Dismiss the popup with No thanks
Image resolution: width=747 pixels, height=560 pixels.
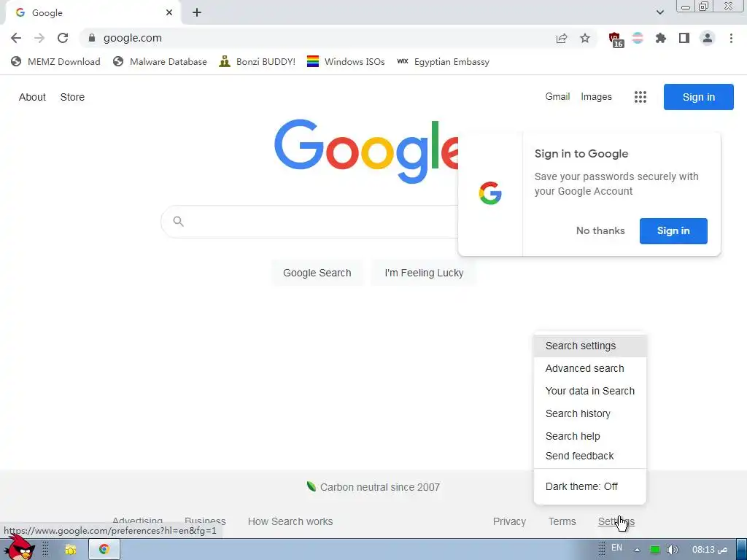point(600,231)
